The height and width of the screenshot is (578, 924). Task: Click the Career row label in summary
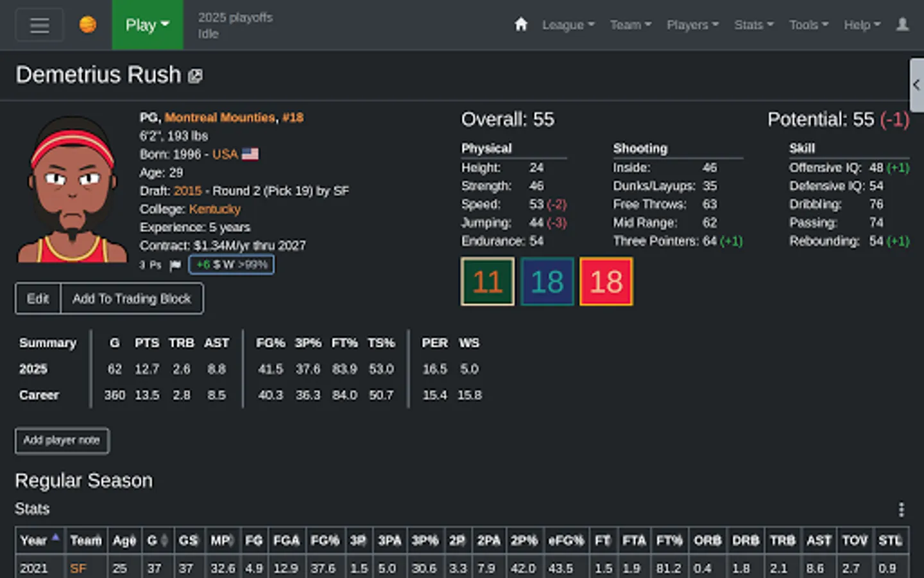coord(39,395)
